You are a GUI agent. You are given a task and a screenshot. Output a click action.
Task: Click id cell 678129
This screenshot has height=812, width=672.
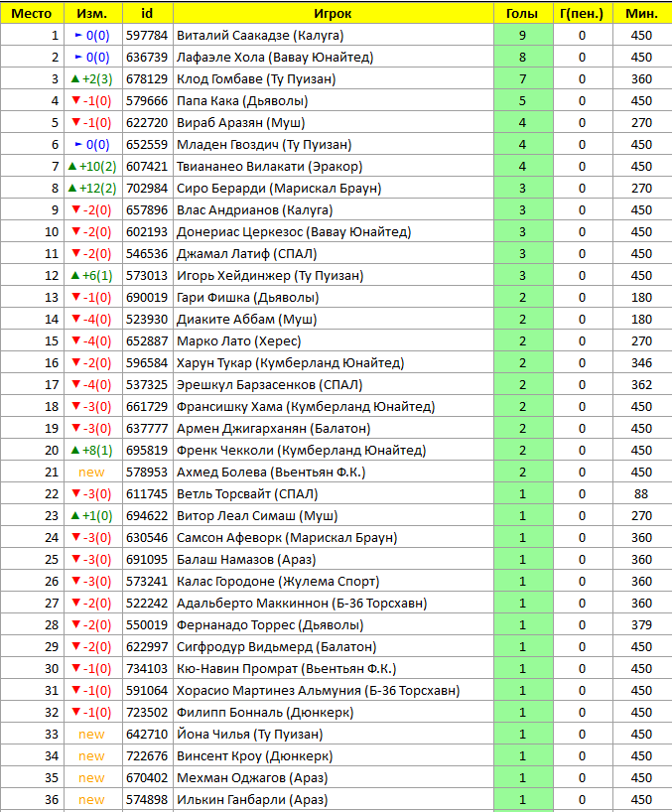(148, 78)
